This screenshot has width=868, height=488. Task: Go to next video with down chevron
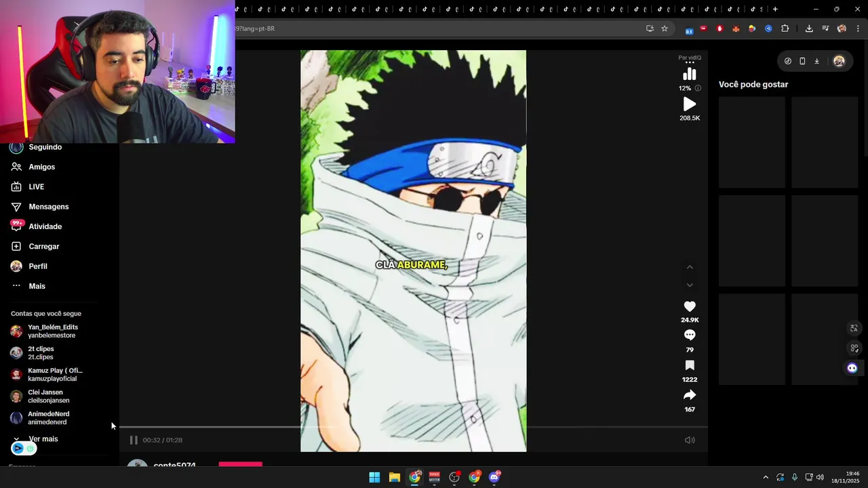[690, 285]
